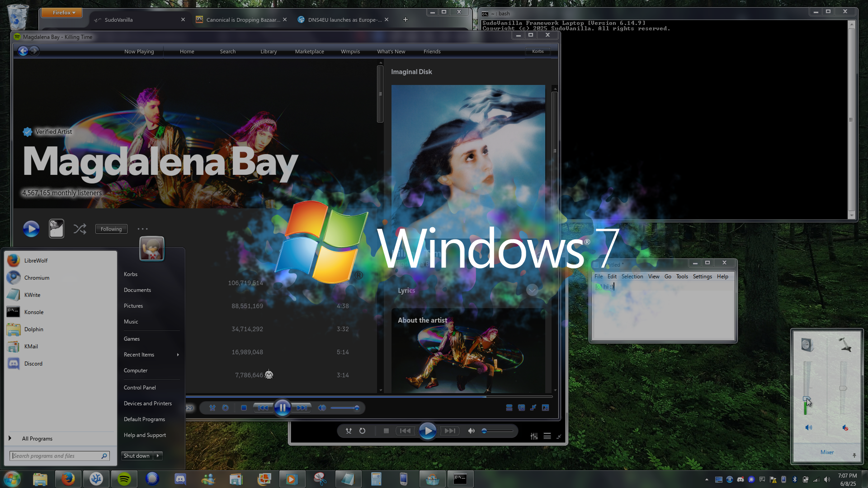This screenshot has width=868, height=488.
Task: Click Control Panel in the Start menu
Action: click(x=140, y=388)
